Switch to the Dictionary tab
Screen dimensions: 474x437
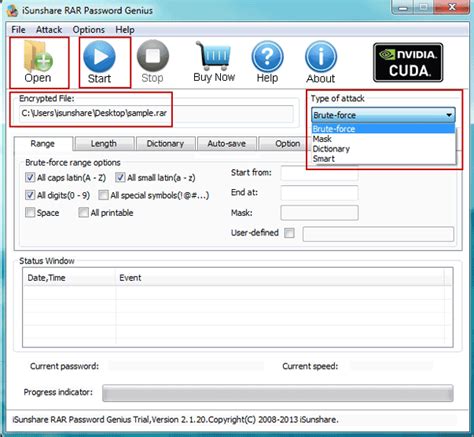(165, 144)
